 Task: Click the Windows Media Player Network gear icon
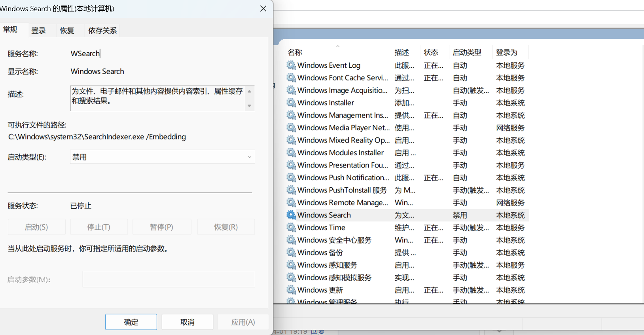(x=291, y=128)
